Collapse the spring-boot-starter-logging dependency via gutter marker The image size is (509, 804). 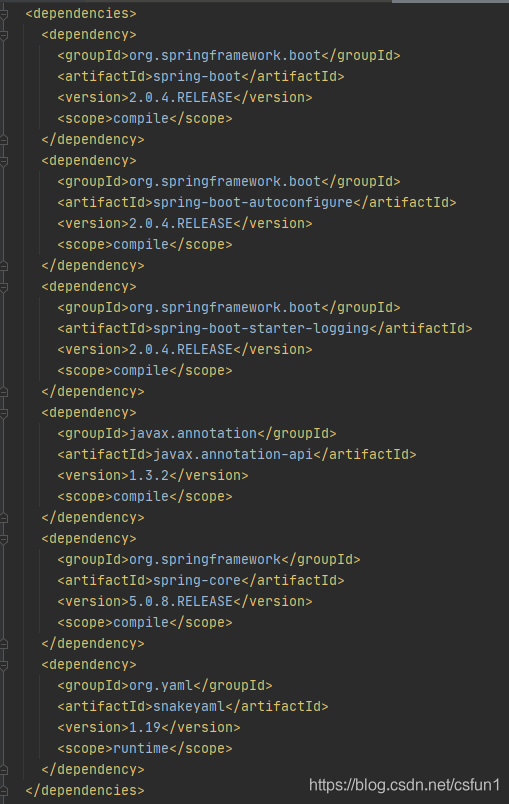coord(4,287)
